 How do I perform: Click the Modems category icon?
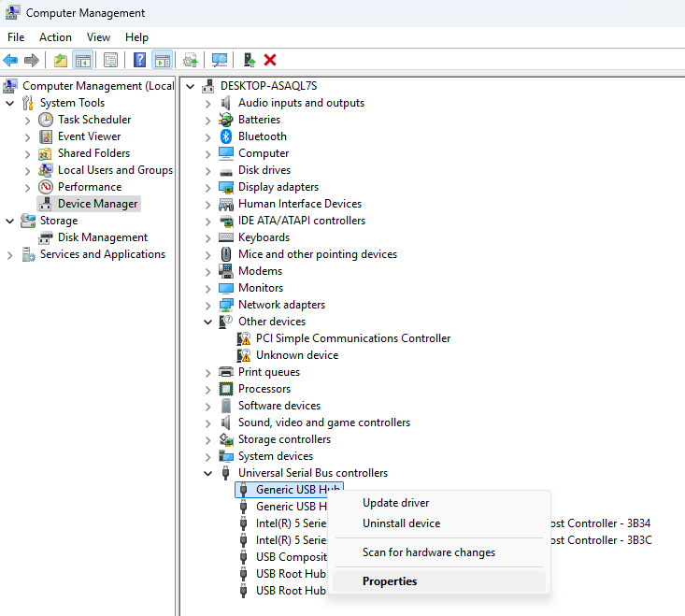pos(226,271)
